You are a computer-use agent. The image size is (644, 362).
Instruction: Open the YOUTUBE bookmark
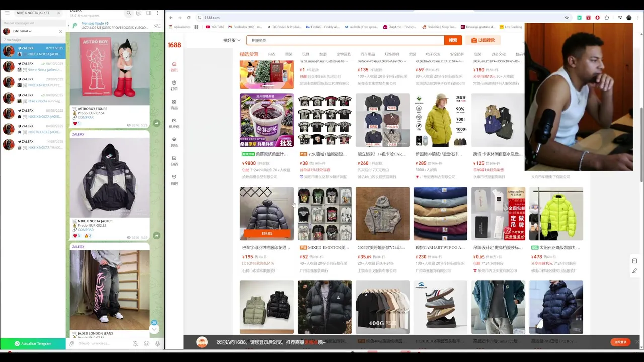(x=215, y=27)
